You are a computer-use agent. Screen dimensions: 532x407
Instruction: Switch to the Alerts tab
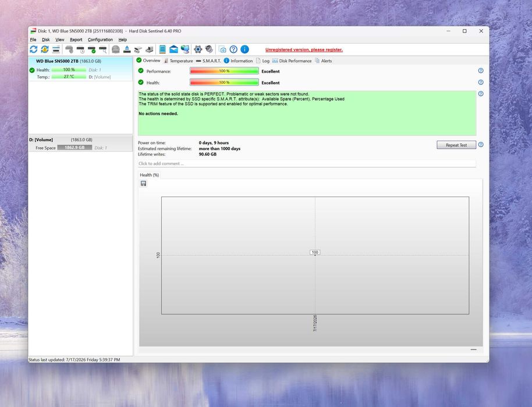click(x=324, y=60)
